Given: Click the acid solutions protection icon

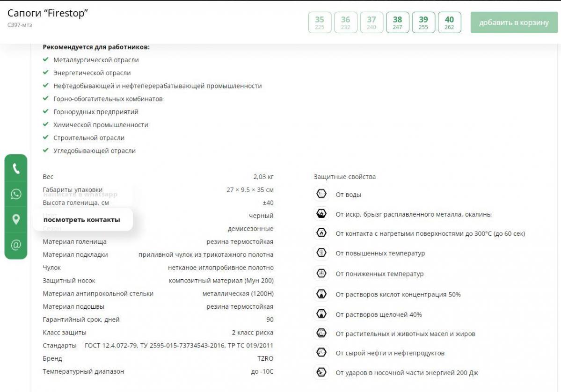Looking at the screenshot, I should click(x=321, y=294).
